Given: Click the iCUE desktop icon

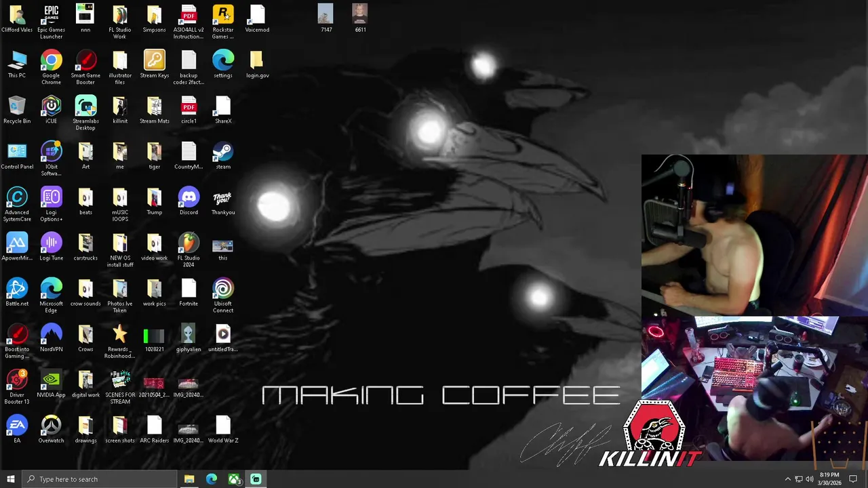Looking at the screenshot, I should tap(51, 106).
